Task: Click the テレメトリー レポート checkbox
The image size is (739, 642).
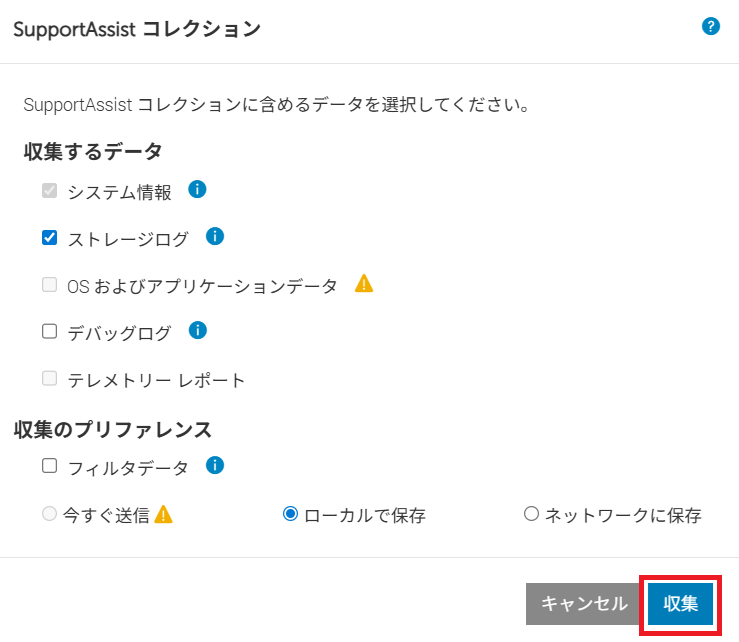Action: [x=49, y=379]
